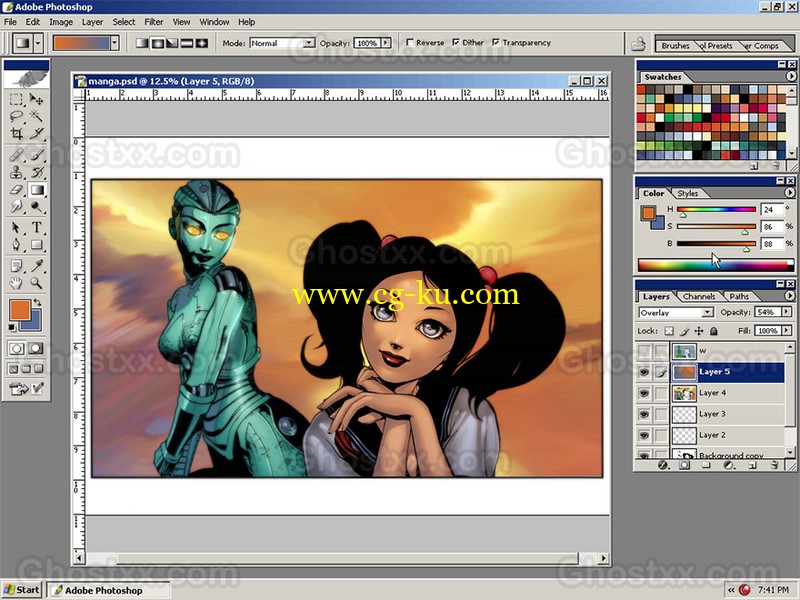Screen dimensions: 800x600
Task: Select the Eraser tool
Action: pos(16,189)
